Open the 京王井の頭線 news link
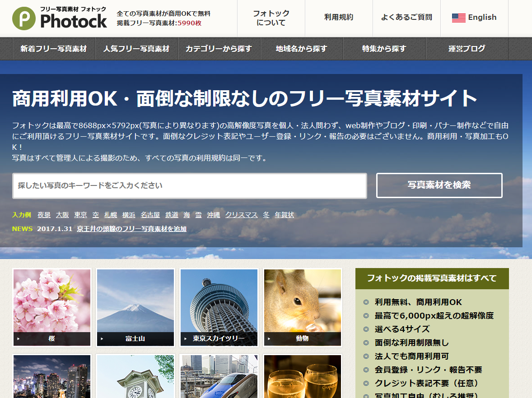 (131, 229)
